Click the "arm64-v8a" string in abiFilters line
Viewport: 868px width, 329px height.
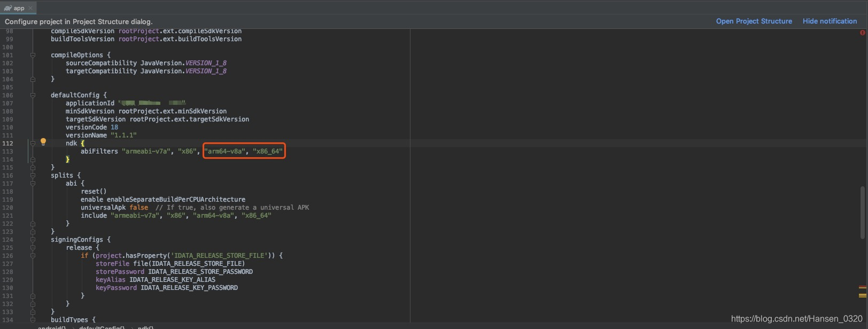(224, 151)
